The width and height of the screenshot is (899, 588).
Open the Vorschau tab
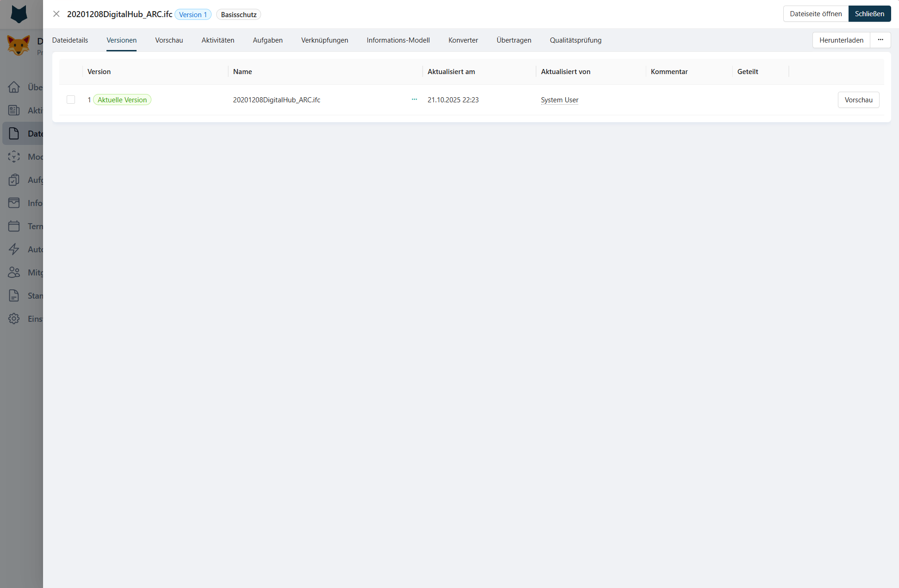169,40
